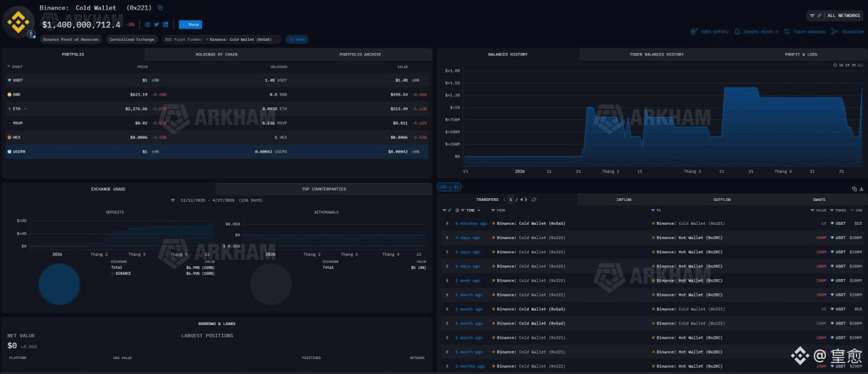
Task: Toggle the USD ≥ $1 filter chip
Action: click(x=449, y=187)
